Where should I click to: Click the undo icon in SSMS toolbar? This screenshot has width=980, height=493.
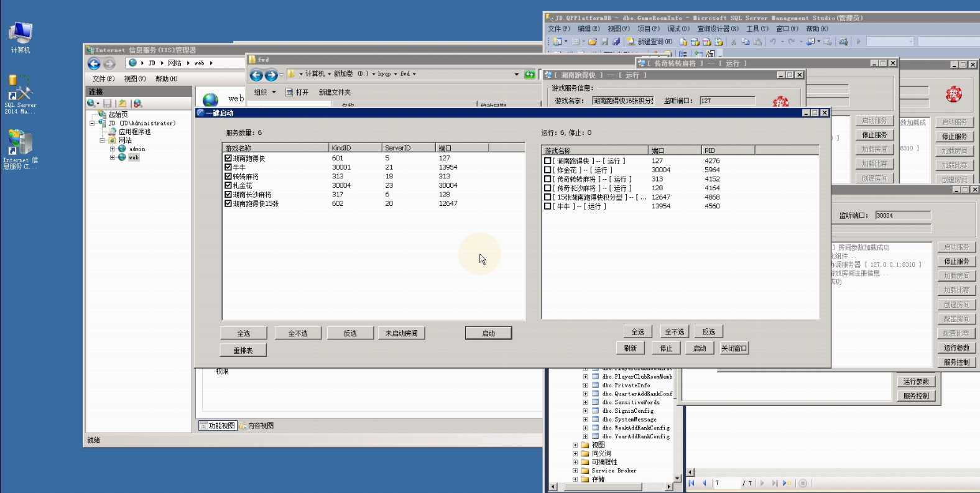(772, 42)
